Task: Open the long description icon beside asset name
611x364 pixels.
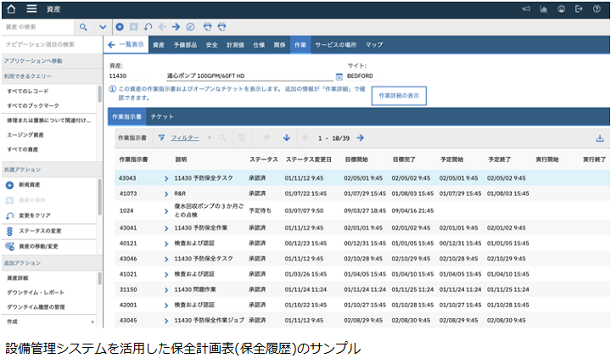Action: click(x=339, y=76)
